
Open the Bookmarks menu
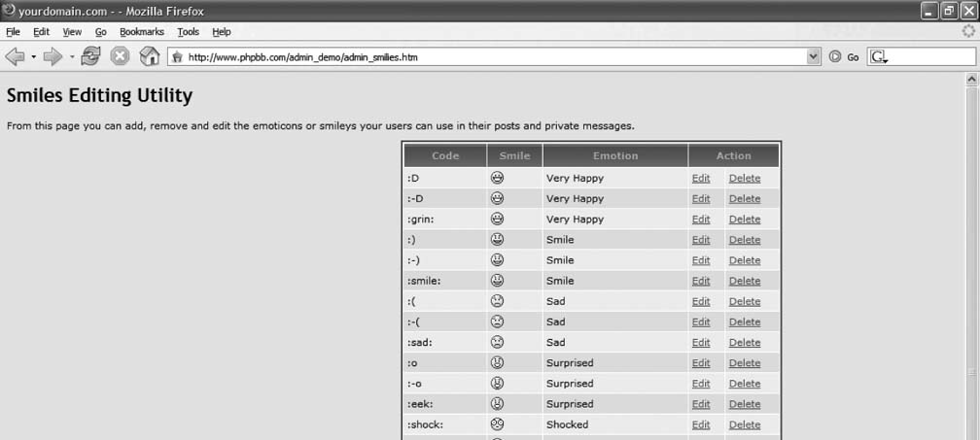(x=142, y=32)
